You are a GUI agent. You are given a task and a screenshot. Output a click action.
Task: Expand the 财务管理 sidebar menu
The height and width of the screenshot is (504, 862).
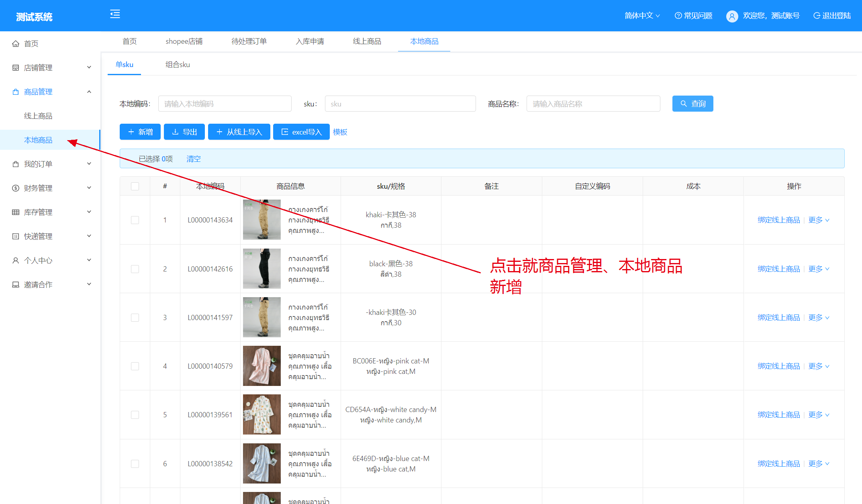tap(89, 188)
